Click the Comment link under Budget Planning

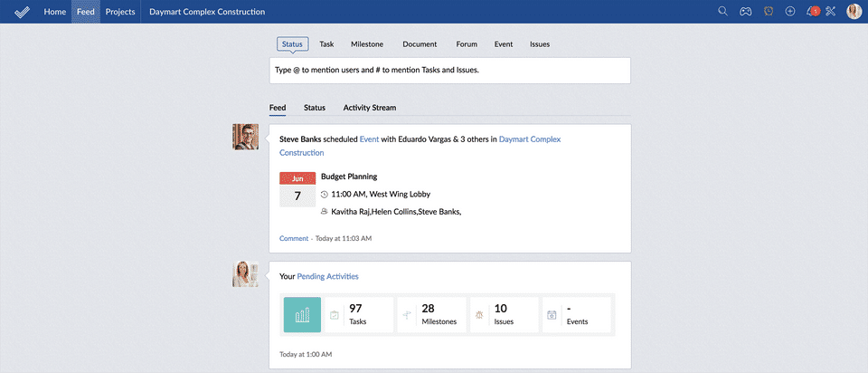(294, 238)
